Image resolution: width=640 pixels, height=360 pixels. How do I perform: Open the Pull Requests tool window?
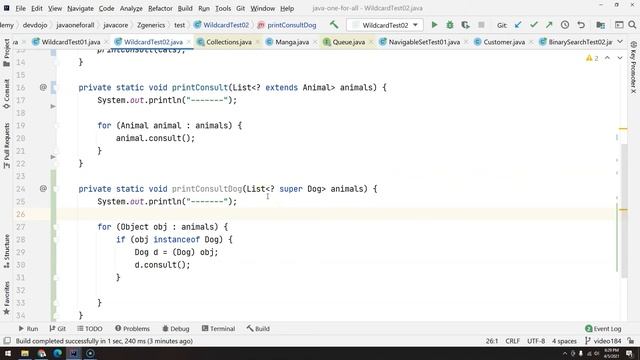(x=7, y=146)
